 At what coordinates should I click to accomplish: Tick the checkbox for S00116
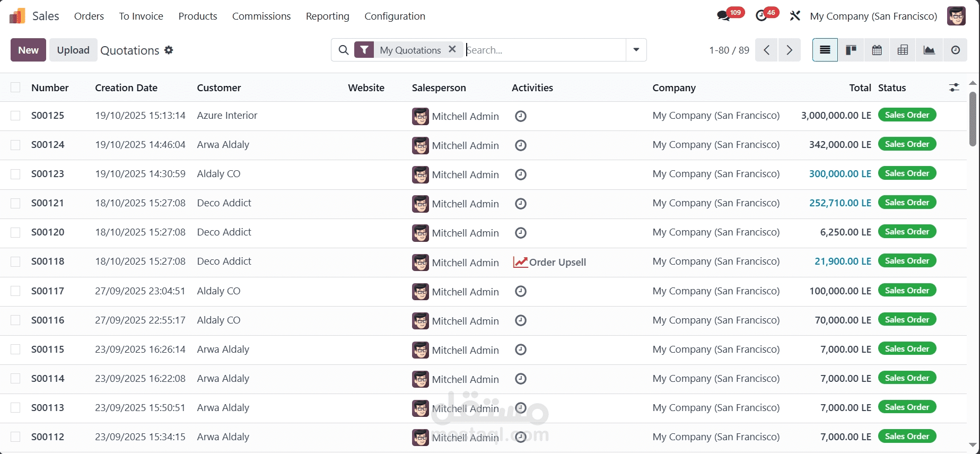pyautogui.click(x=15, y=320)
